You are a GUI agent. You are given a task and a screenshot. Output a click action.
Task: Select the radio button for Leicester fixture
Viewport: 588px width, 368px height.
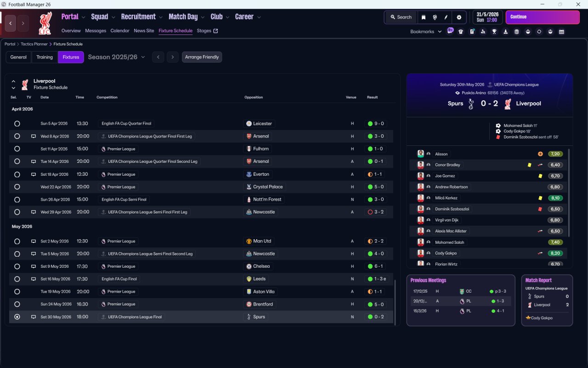coord(17,124)
